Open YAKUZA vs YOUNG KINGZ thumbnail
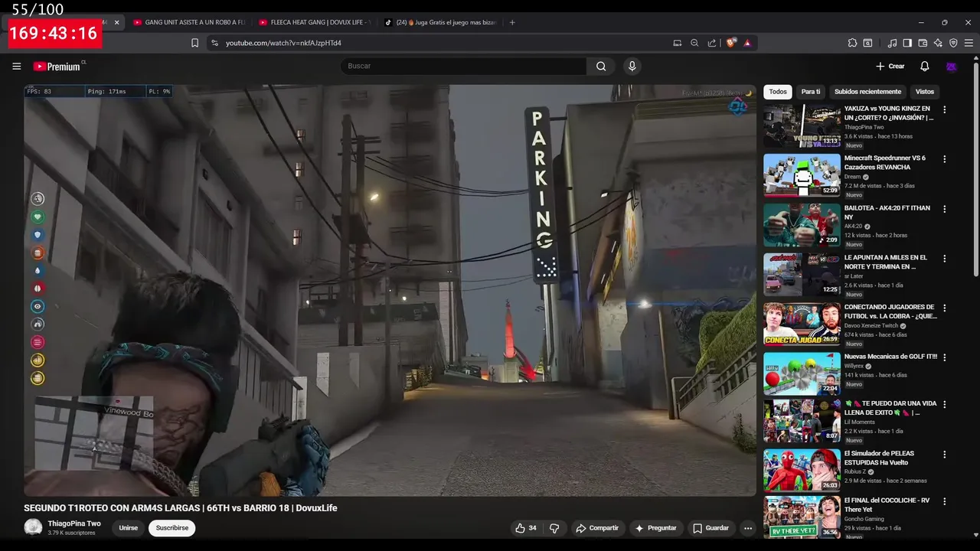 click(802, 126)
